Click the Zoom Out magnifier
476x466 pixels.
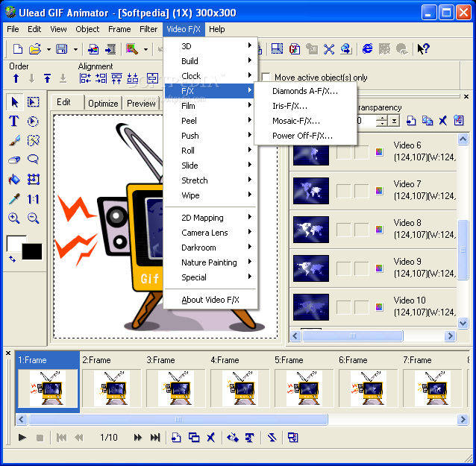pos(33,218)
